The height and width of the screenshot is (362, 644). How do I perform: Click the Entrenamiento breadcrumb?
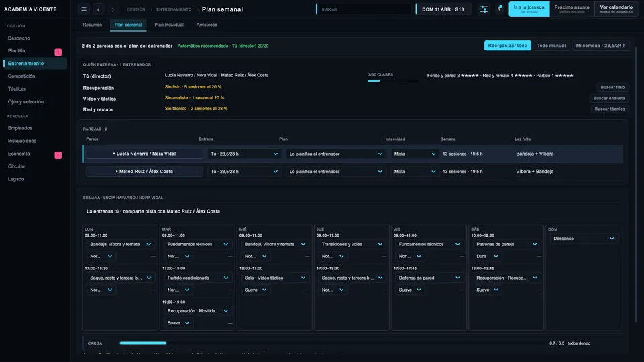coord(174,9)
